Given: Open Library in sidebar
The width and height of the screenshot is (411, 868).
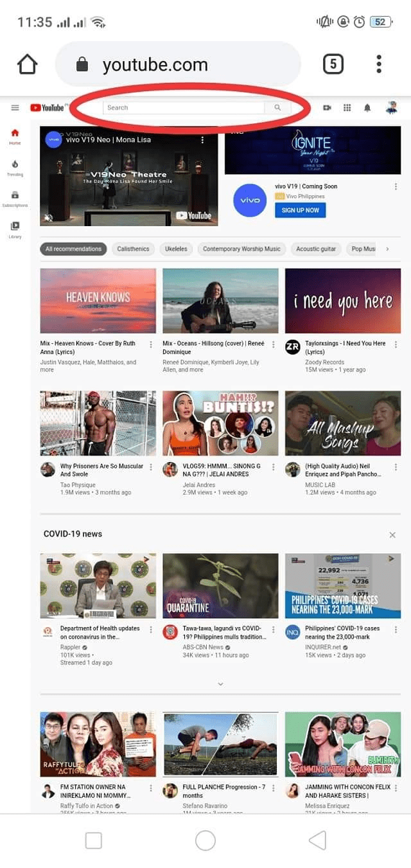Looking at the screenshot, I should tap(15, 229).
